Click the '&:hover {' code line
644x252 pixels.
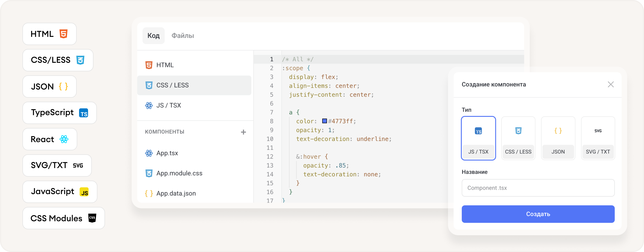click(312, 156)
